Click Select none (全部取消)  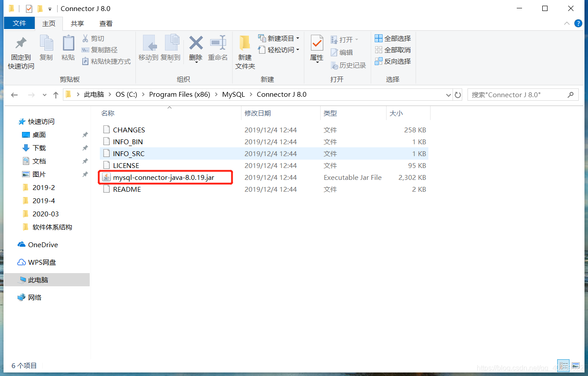[393, 50]
